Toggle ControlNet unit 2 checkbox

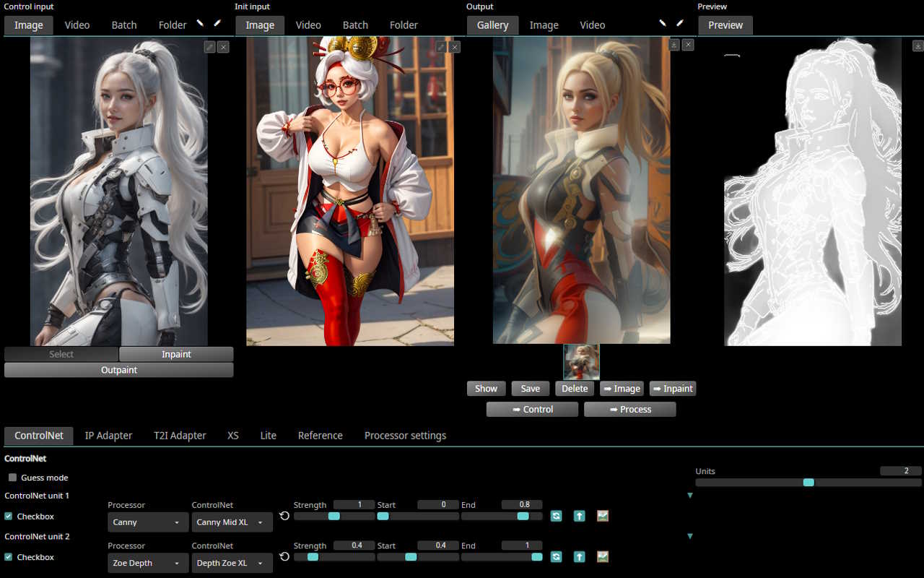(x=9, y=557)
